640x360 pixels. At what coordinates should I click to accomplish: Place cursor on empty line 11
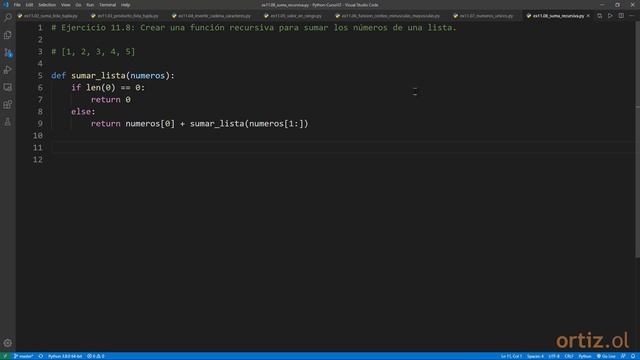tap(343, 148)
